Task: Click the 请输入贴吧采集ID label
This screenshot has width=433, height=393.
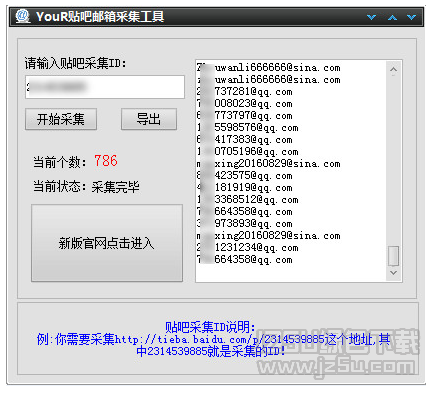Action: tap(75, 63)
